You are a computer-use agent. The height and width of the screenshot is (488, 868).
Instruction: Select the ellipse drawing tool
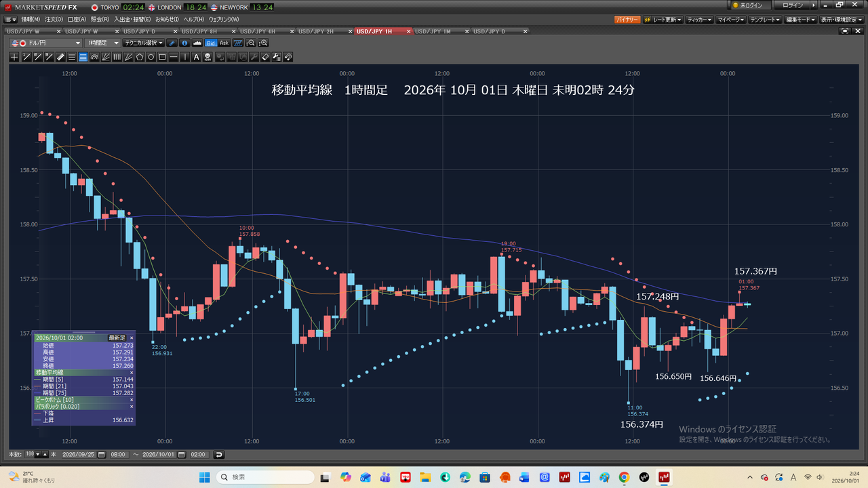(x=151, y=58)
